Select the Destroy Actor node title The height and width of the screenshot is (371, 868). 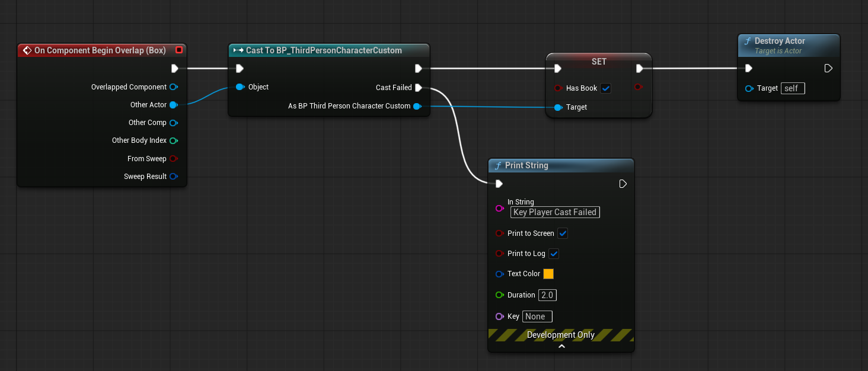coord(780,41)
